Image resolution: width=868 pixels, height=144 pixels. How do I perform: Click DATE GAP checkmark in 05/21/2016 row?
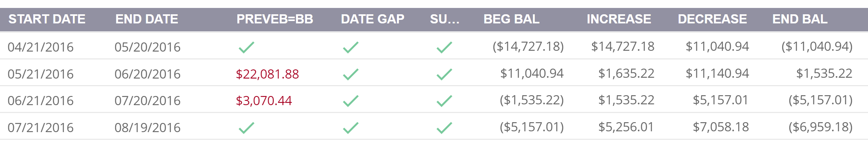[x=351, y=74]
